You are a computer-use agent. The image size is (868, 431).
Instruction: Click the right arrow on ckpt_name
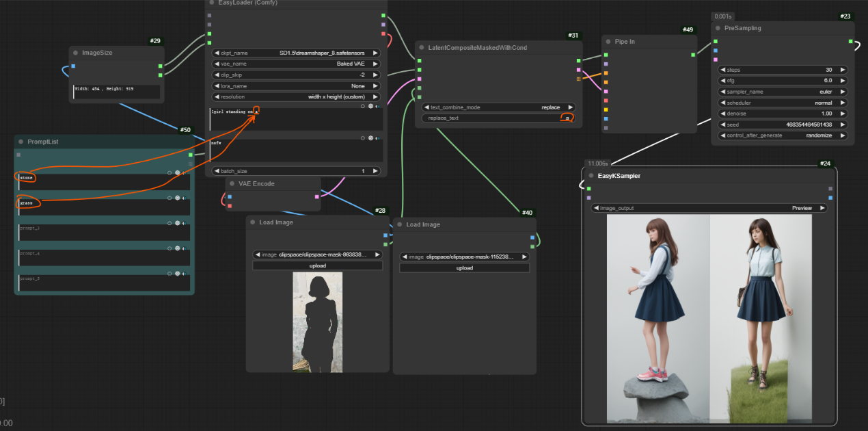click(x=375, y=53)
